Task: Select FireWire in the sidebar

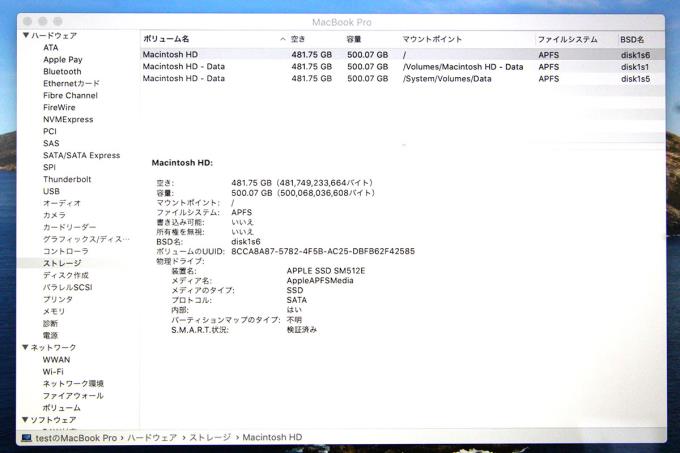Action: coord(59,108)
